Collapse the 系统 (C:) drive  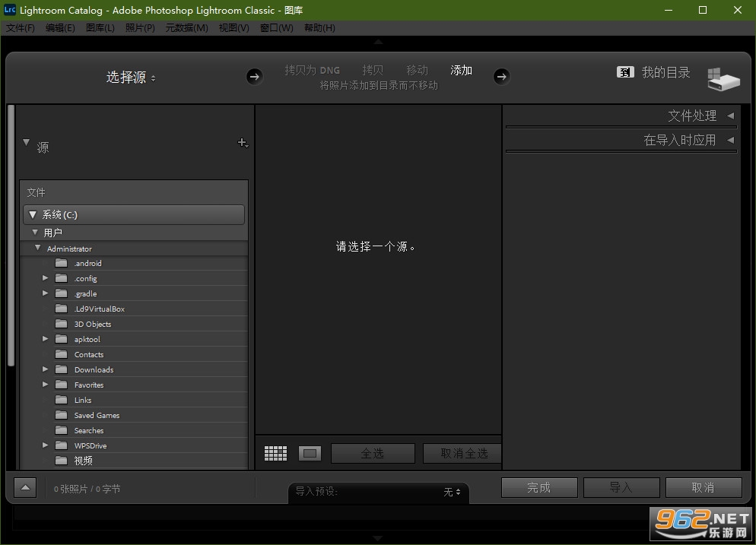(x=33, y=214)
